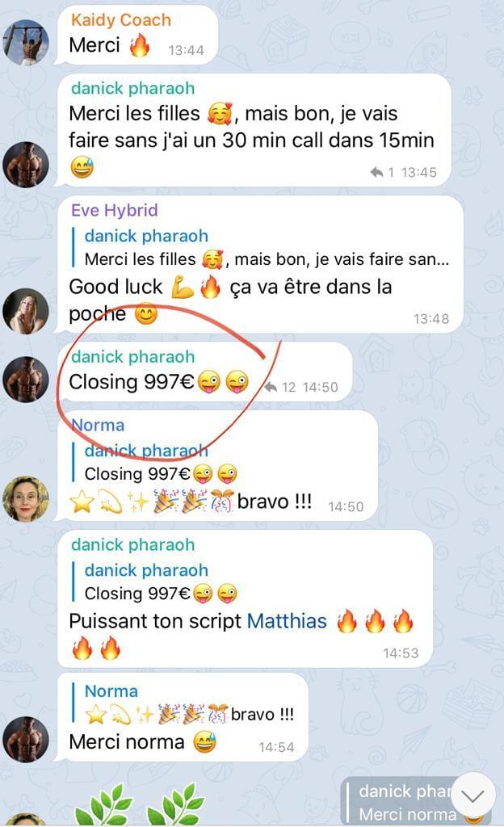504x827 pixels.
Task: Tap the flexed bicep emoji in Good luck message
Action: tap(183, 288)
